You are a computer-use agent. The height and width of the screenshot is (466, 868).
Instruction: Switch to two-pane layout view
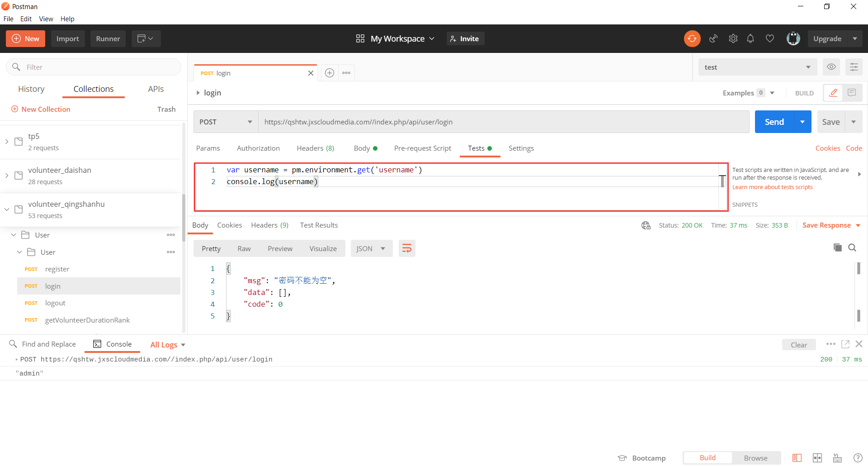click(817, 458)
